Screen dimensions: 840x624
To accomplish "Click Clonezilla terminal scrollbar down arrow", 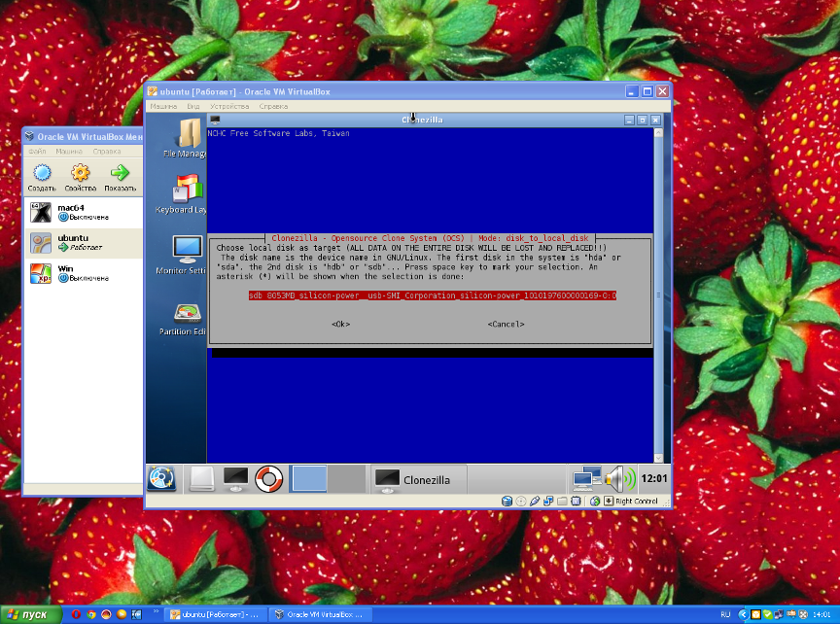I will [658, 458].
